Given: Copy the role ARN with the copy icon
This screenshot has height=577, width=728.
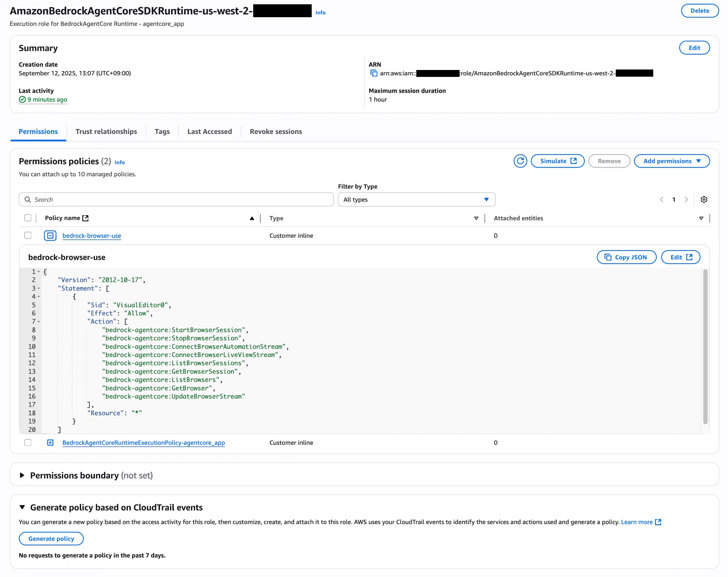Looking at the screenshot, I should pyautogui.click(x=374, y=73).
